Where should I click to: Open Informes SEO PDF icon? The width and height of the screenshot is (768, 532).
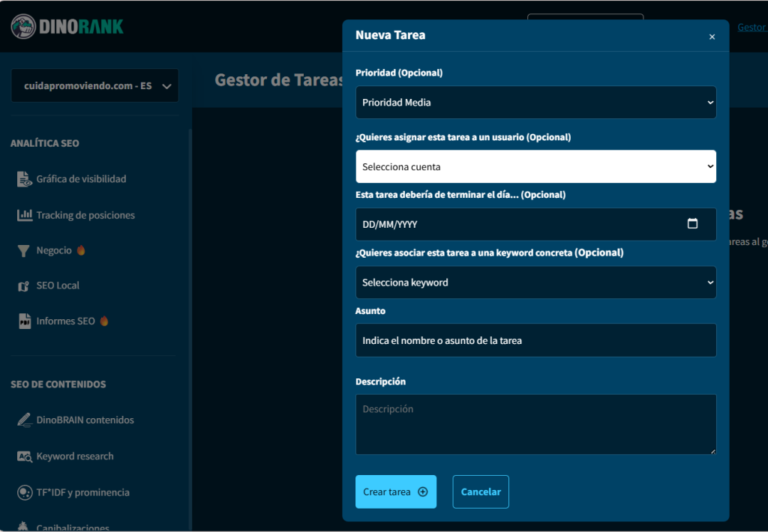tap(24, 321)
